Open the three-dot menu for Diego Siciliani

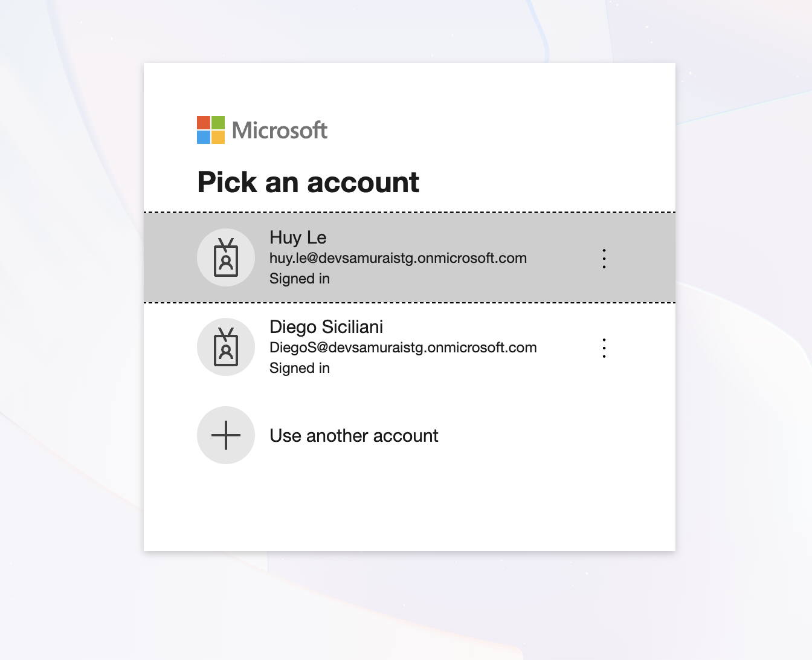point(604,348)
